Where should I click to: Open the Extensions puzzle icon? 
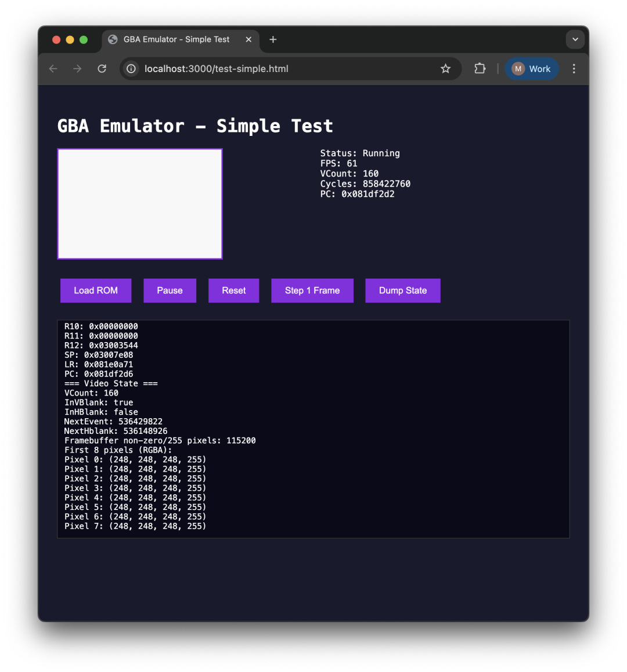click(x=480, y=69)
